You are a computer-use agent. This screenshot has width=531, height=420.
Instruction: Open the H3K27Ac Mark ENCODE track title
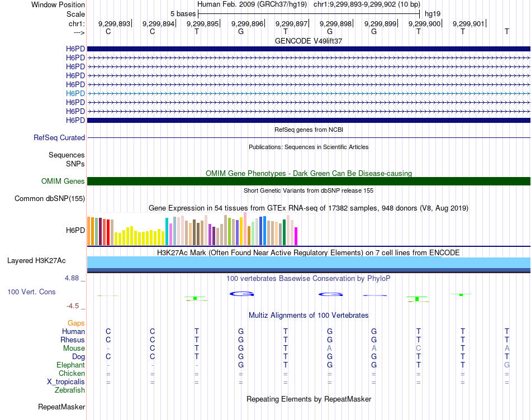[x=309, y=253]
